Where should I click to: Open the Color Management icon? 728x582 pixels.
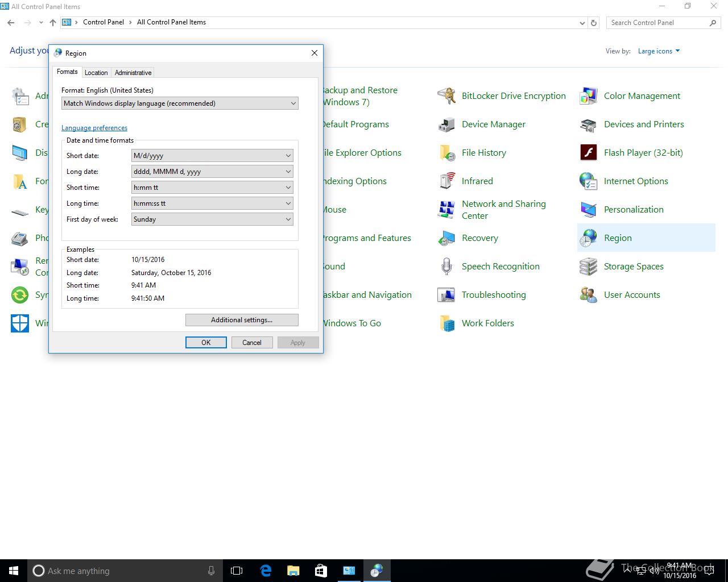coord(588,96)
